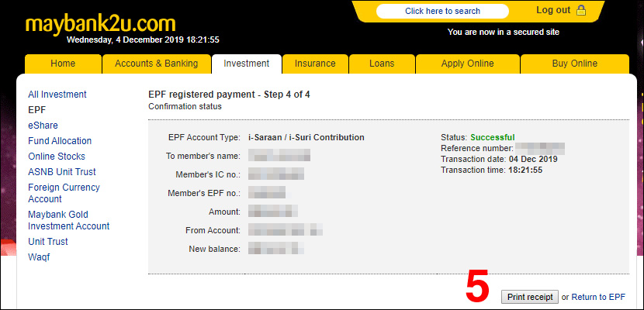
Task: Select ASNB Unit Trust
Action: pos(62,172)
